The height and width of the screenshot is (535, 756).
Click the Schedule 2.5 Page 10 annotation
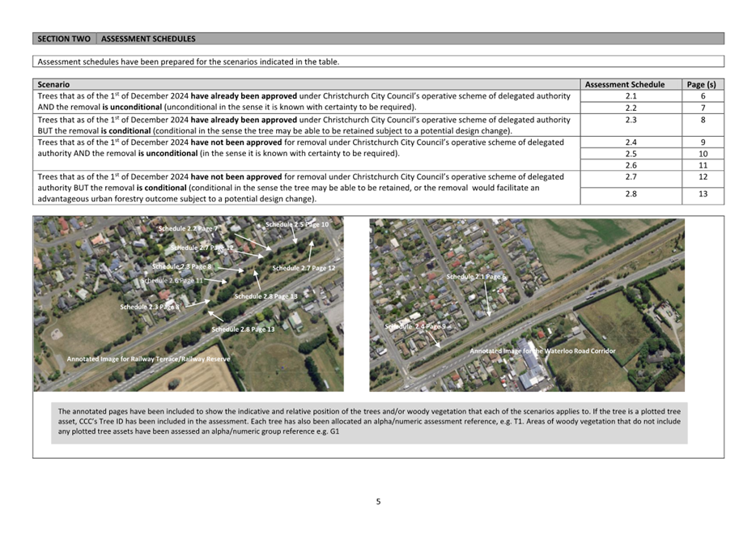[x=297, y=225]
